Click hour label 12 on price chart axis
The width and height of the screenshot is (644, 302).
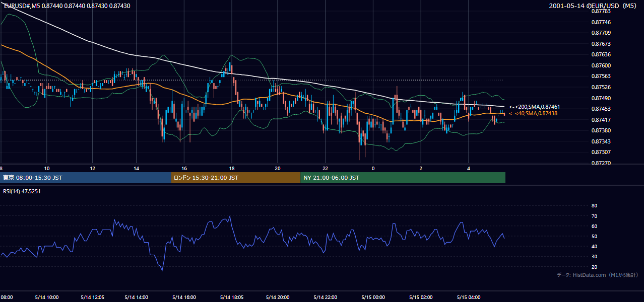click(93, 168)
